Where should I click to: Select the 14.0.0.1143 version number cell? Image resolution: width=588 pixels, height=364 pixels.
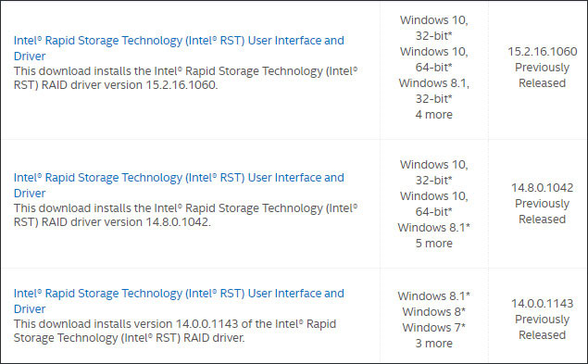coord(543,303)
